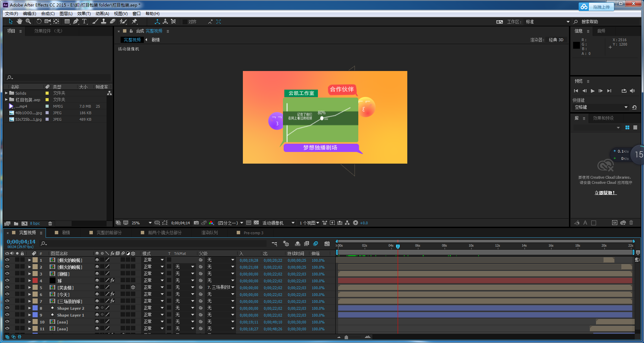Switch to the 剧情 timeline tab
Image resolution: width=644 pixels, height=343 pixels.
(x=66, y=233)
